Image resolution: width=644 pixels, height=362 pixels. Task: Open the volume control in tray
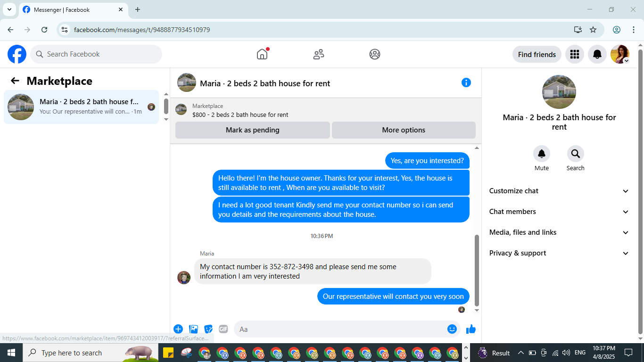click(566, 353)
